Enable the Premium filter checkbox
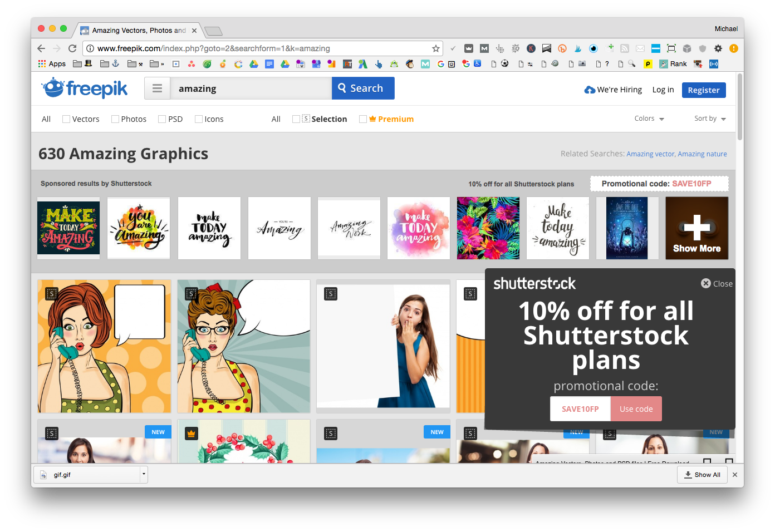Image resolution: width=775 pixels, height=532 pixels. [363, 119]
